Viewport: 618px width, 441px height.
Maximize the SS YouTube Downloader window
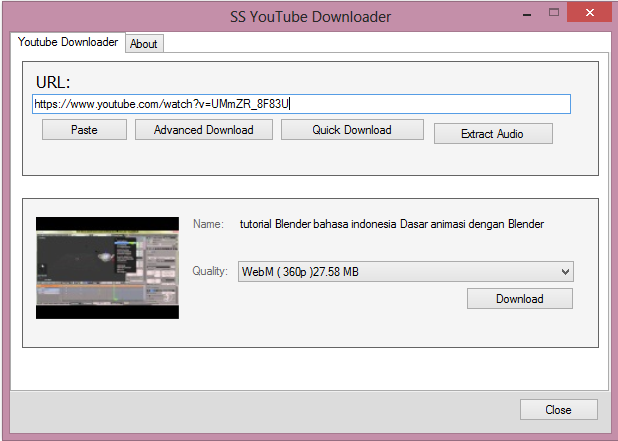click(554, 13)
